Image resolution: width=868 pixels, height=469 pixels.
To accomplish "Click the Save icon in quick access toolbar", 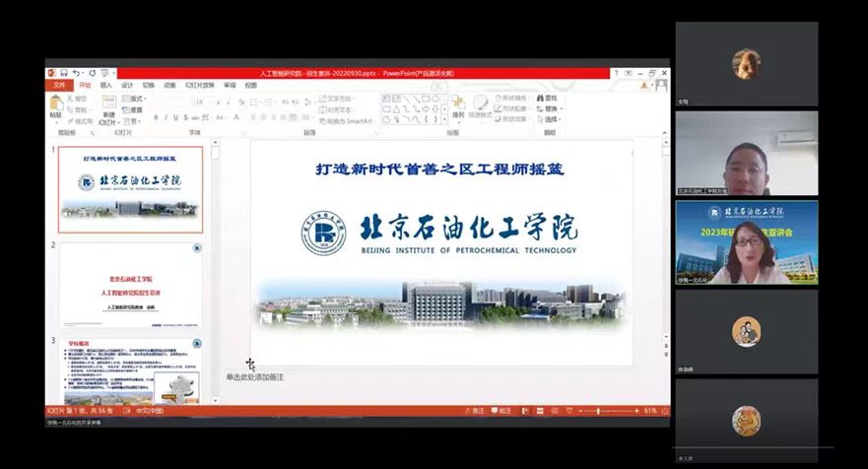I will [x=64, y=73].
